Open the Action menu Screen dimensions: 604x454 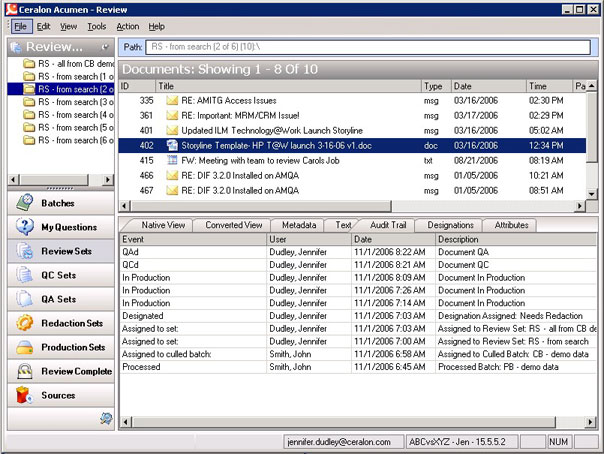click(128, 26)
